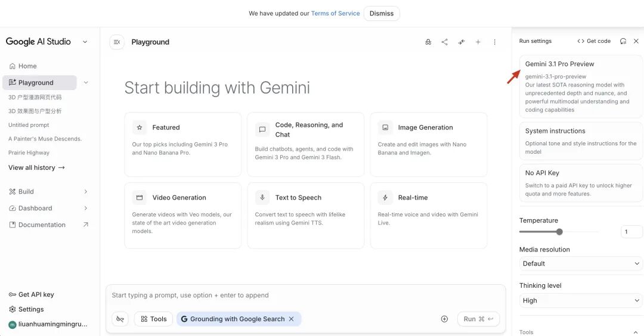The image size is (644, 336).
Task: Click account name 'liuanhuamingmingru...'
Action: [x=53, y=324]
